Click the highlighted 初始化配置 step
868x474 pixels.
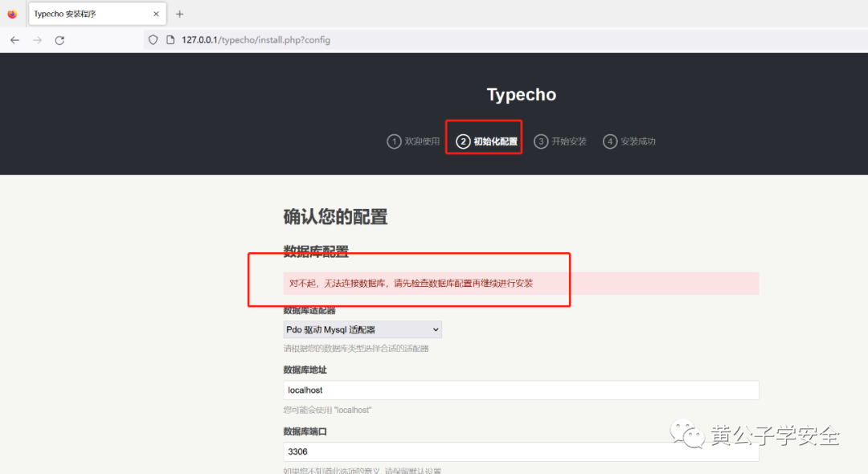(x=483, y=141)
